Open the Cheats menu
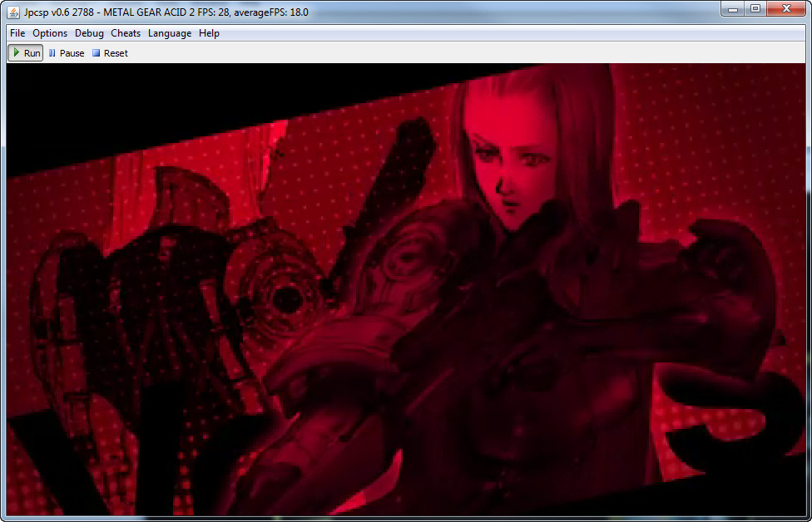The height and width of the screenshot is (522, 812). pos(126,33)
